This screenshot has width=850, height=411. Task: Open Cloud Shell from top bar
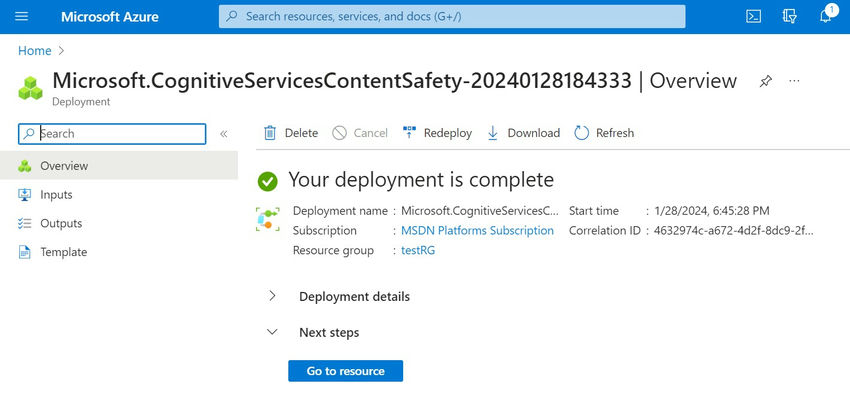753,16
